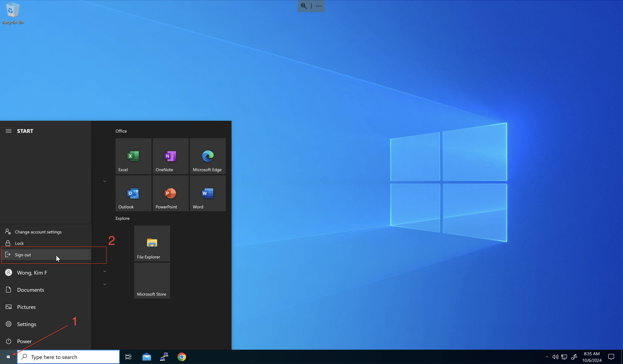The width and height of the screenshot is (623, 364).
Task: Open the Microsoft Edge tile
Action: [208, 156]
